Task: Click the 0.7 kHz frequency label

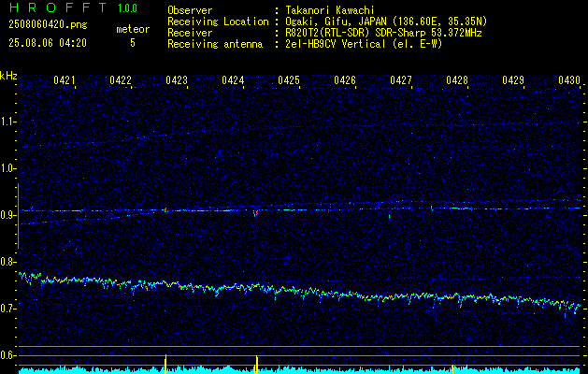Action: (x=7, y=309)
